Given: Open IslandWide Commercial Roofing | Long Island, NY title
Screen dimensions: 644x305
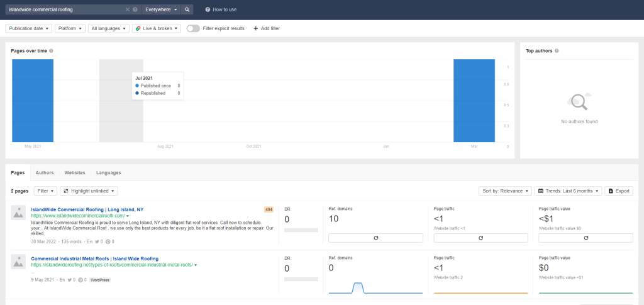Looking at the screenshot, I should tap(87, 210).
